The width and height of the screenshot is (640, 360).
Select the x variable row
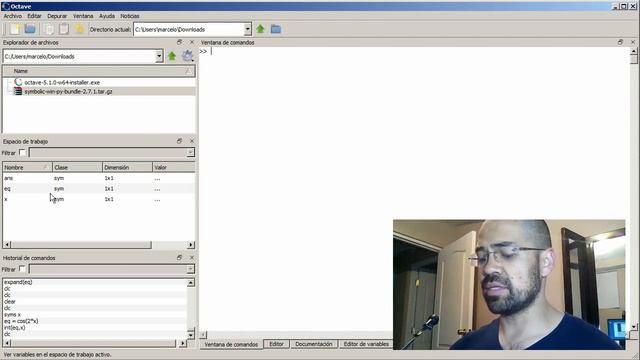(99, 199)
